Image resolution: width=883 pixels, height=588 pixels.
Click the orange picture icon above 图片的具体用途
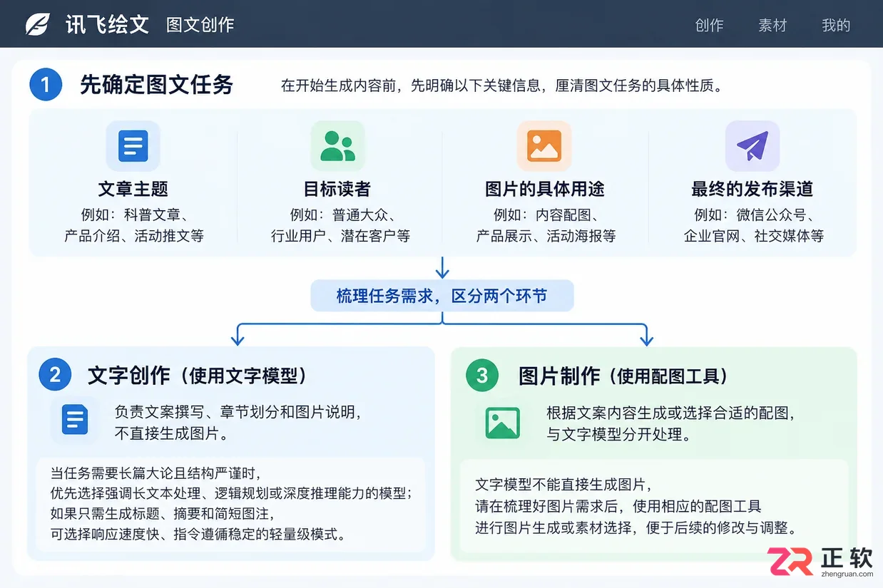(x=544, y=146)
